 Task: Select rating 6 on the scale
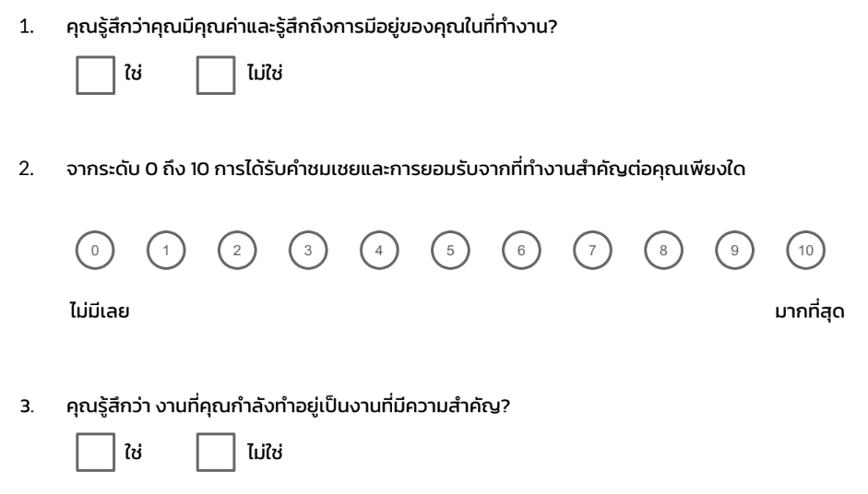[x=521, y=250]
